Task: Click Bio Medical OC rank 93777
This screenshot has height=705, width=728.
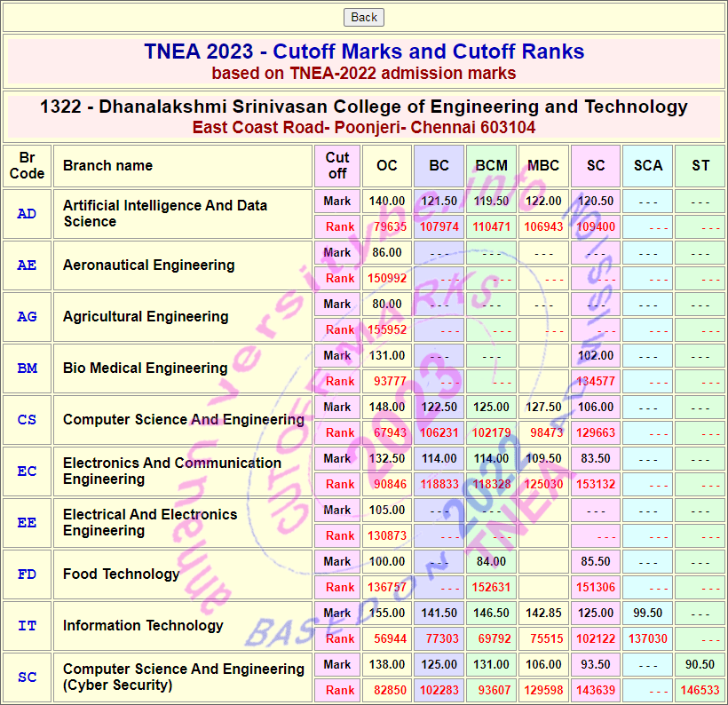Action: coord(390,381)
